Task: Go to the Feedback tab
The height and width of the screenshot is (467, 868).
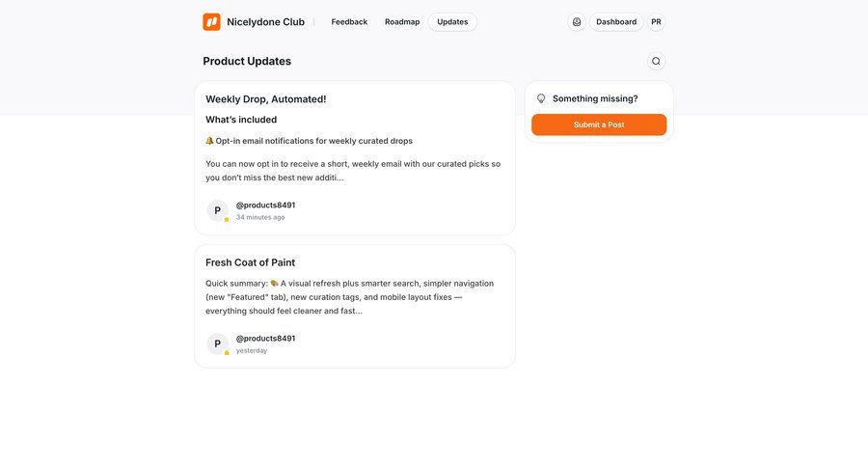Action: (x=349, y=22)
